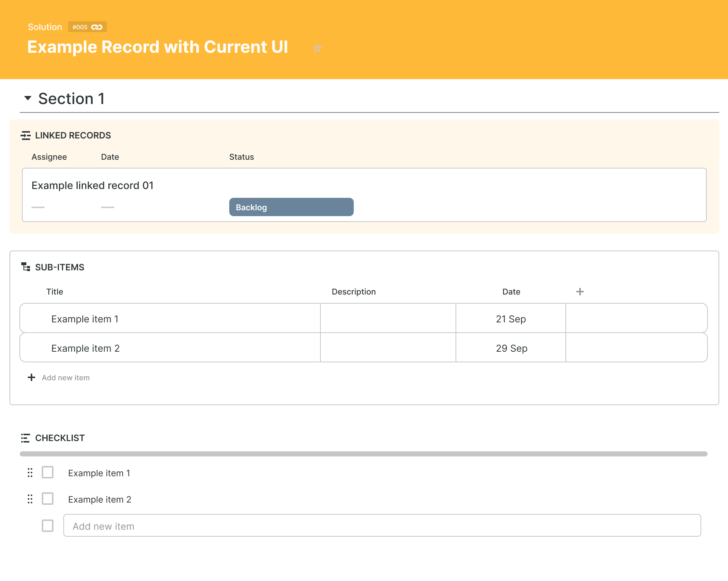Click the 29 Sep date cell
The height and width of the screenshot is (581, 728).
(511, 348)
